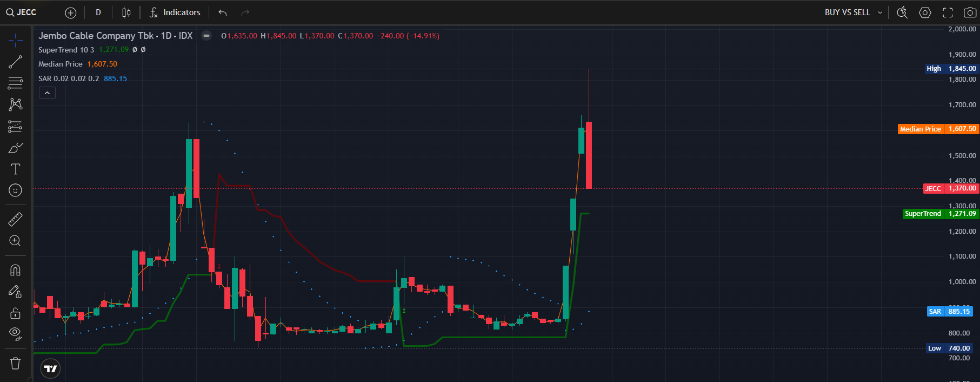Screen dimensions: 980x382
Task: Click the 1,500.00 price scale value
Action: [x=962, y=156]
